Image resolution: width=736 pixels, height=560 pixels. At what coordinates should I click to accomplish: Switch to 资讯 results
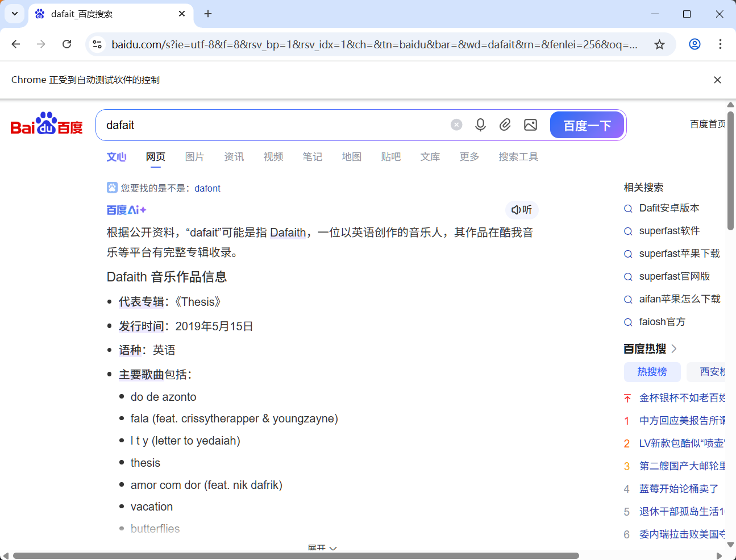coord(234,157)
